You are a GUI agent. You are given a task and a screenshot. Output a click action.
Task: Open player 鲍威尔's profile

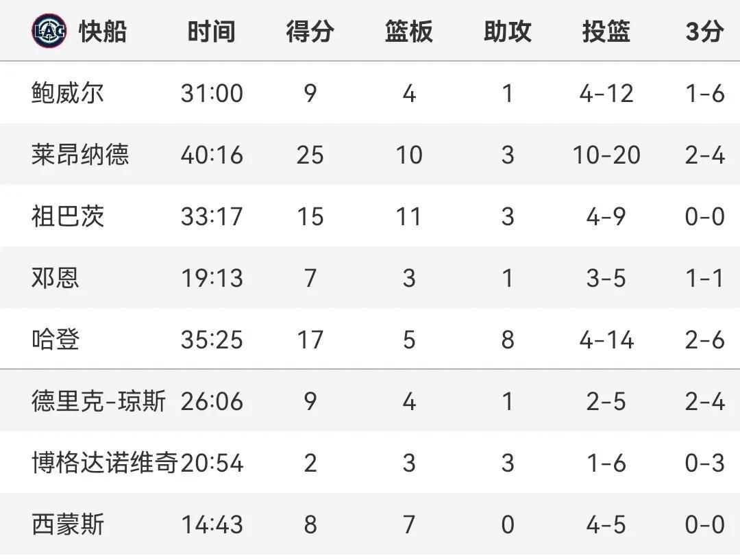click(68, 93)
